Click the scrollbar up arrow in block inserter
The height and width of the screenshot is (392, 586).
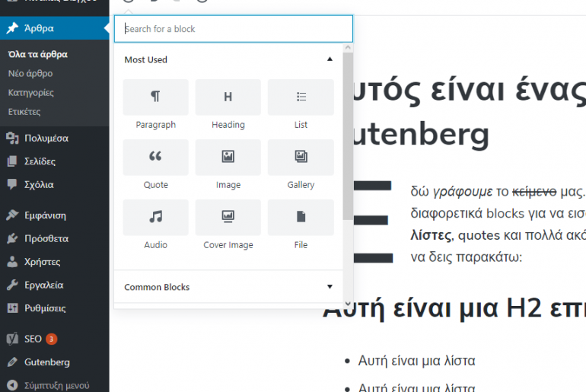[348, 47]
